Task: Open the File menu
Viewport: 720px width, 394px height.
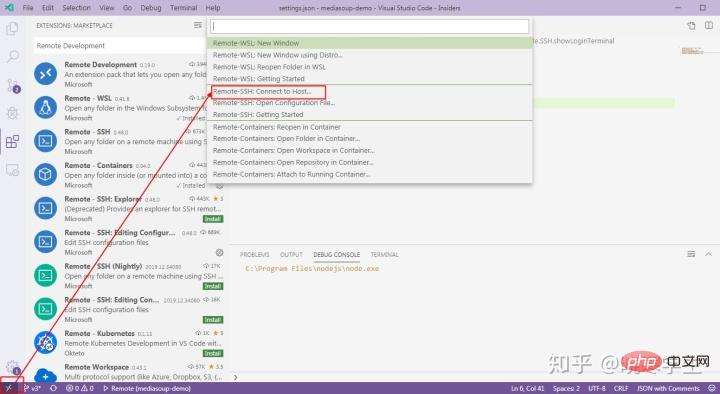Action: [28, 8]
